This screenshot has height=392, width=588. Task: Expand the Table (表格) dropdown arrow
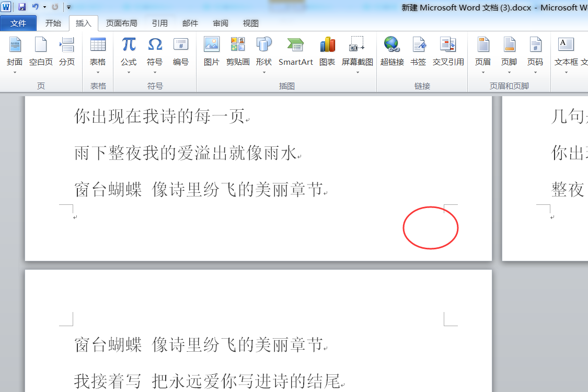pos(98,72)
